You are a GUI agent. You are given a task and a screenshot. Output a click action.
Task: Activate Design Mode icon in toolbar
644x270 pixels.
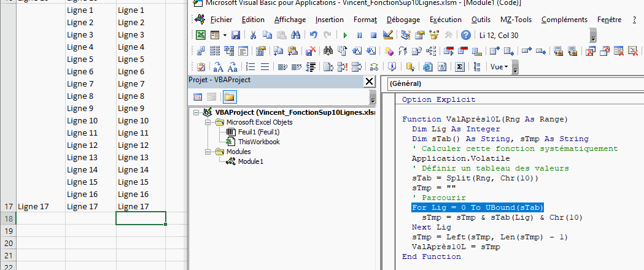388,35
